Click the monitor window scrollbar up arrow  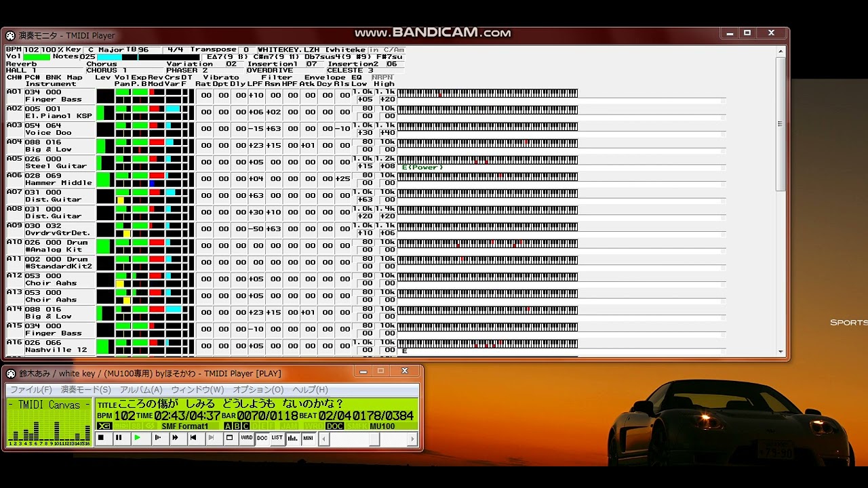781,51
